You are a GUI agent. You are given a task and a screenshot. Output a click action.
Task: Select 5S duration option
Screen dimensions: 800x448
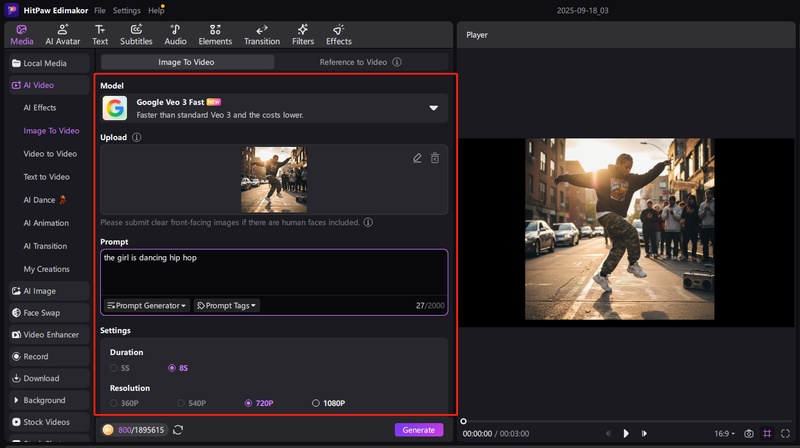[x=119, y=368]
